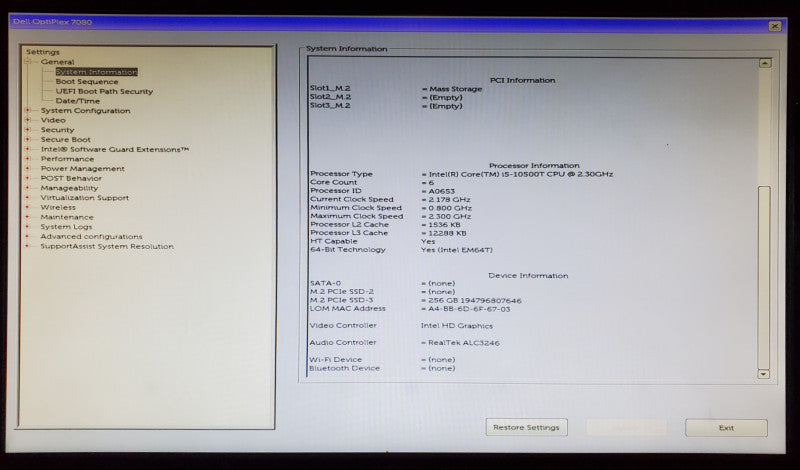Select SupportAssist System Resolution label
The width and height of the screenshot is (800, 470).
(x=107, y=246)
